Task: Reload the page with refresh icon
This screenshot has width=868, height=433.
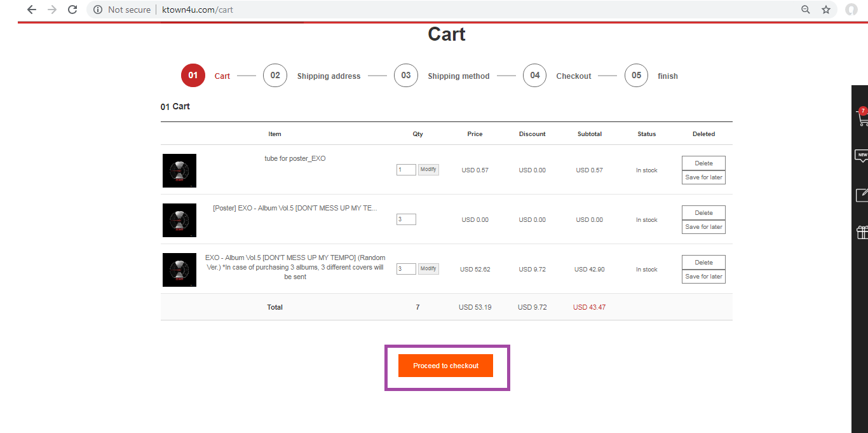Action: coord(72,10)
